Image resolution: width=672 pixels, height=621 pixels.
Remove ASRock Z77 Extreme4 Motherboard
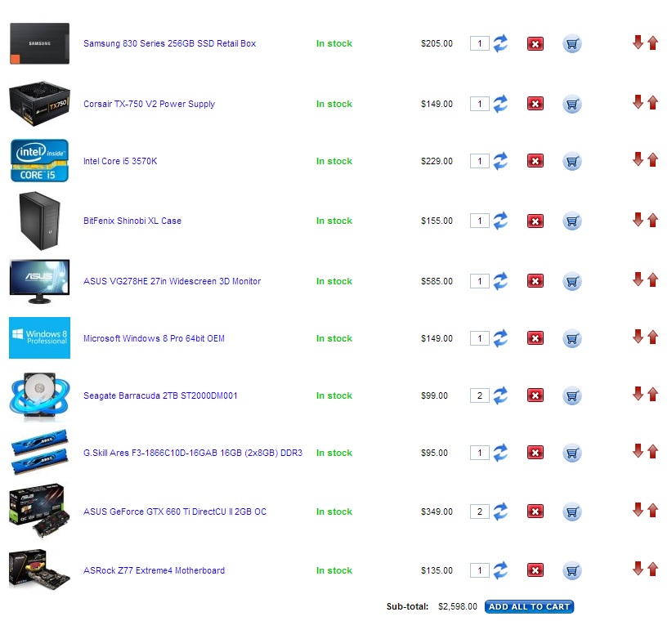535,570
